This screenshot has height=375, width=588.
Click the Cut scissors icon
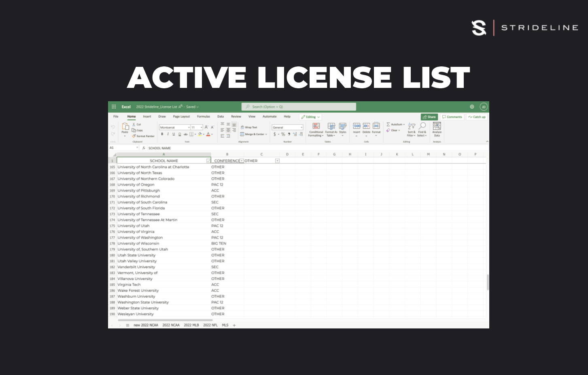pyautogui.click(x=134, y=124)
